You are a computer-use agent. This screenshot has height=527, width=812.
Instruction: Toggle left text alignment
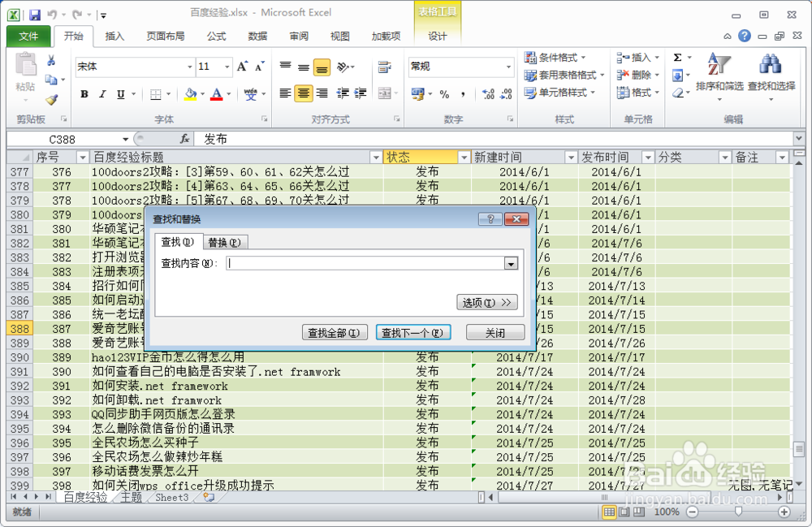[x=285, y=93]
